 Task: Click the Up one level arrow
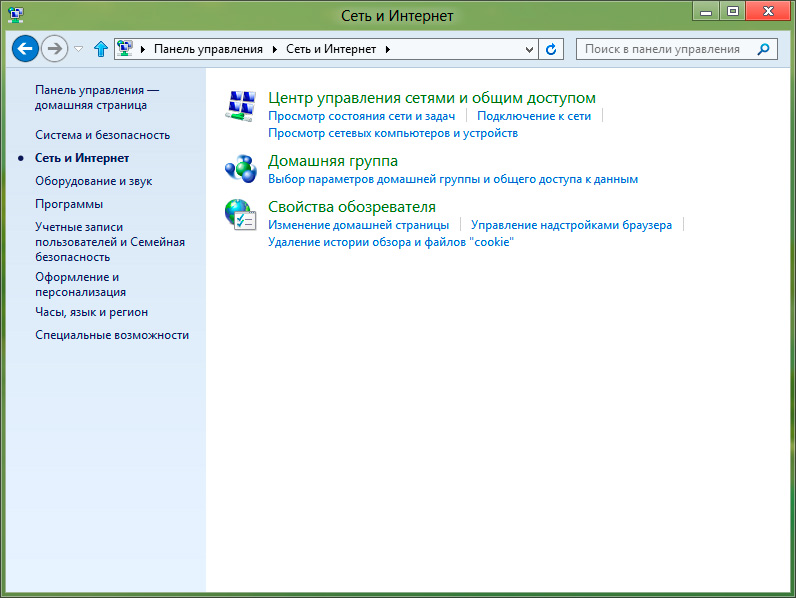100,49
